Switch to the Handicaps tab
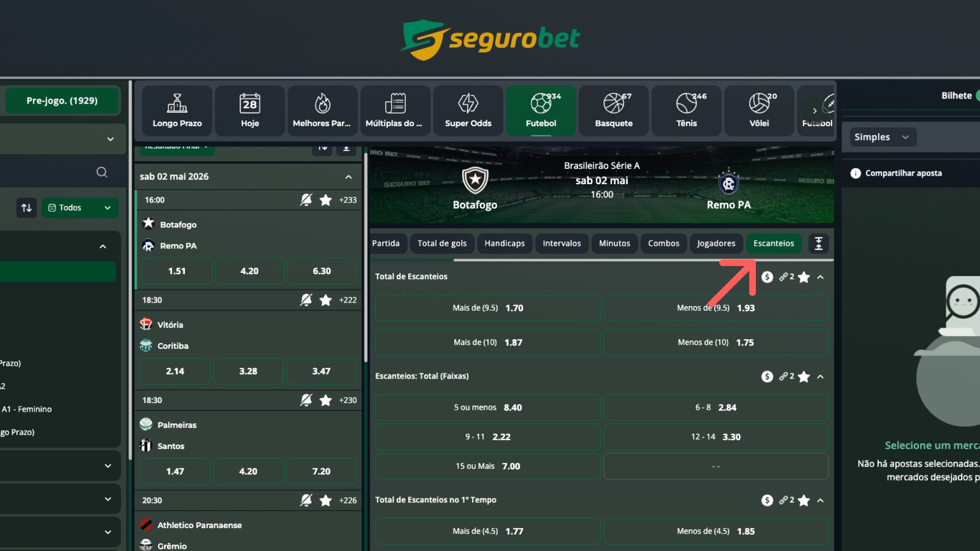980x551 pixels. pos(504,243)
